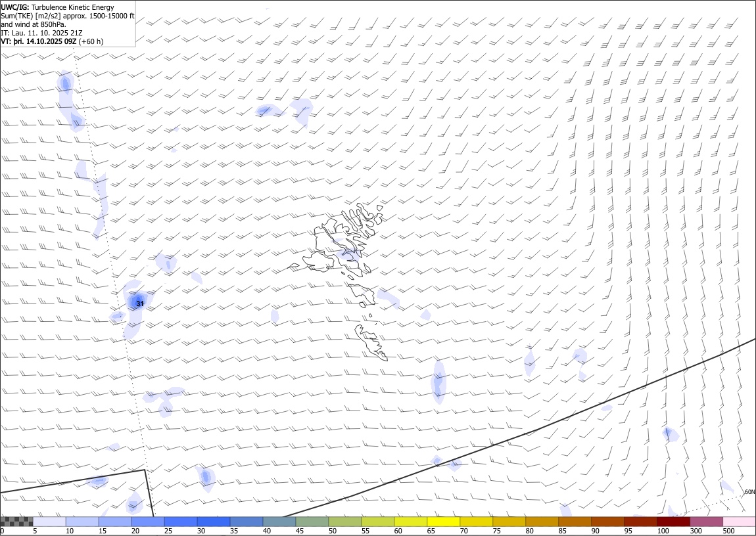Click the 50–55 olive green legend swatch

click(344, 522)
